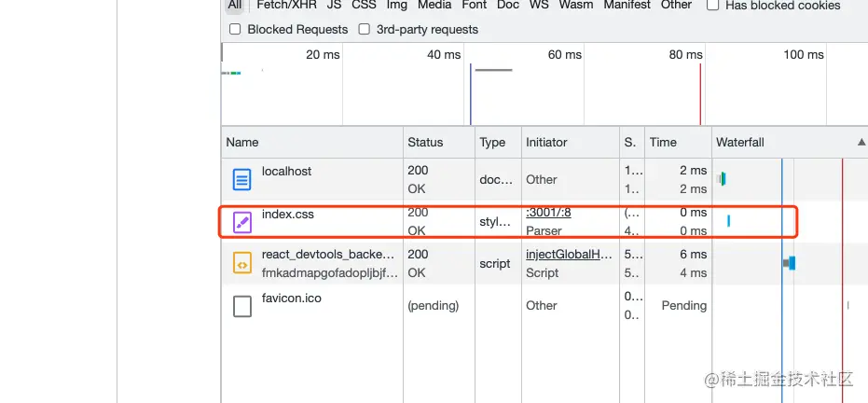
Task: Open the :3001/:8 initiator link
Action: pyautogui.click(x=548, y=213)
